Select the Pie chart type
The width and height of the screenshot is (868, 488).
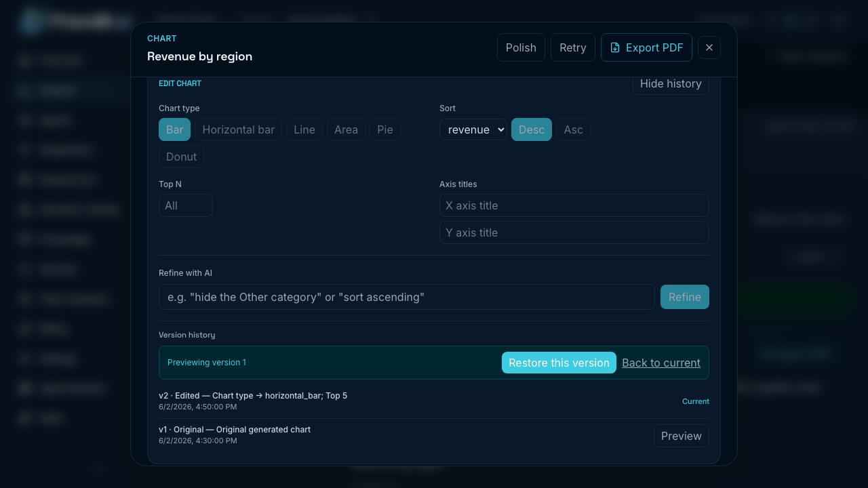pyautogui.click(x=385, y=129)
